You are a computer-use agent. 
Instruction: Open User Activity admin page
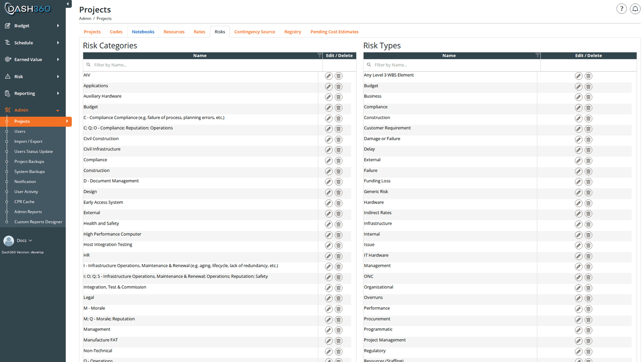coord(26,192)
